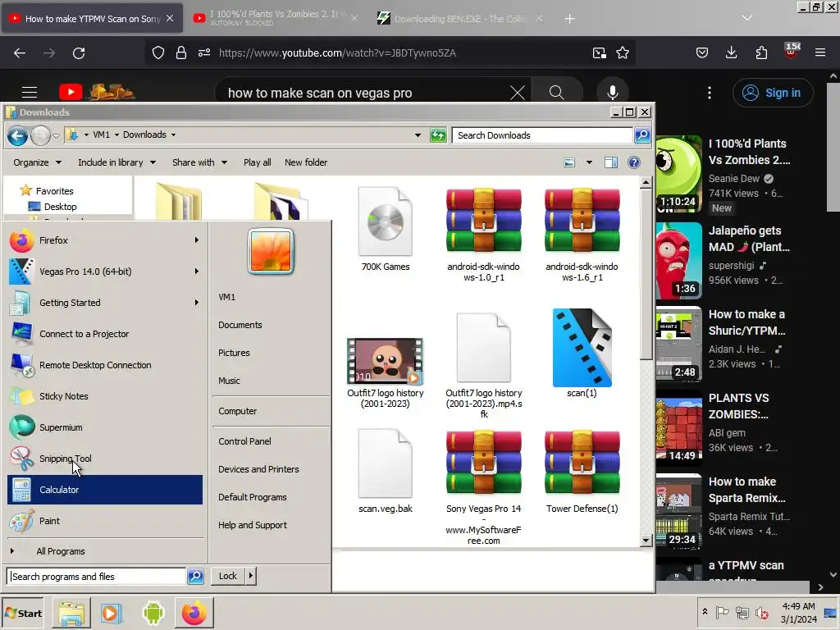
Task: Open Control Panel from the Start menu
Action: tap(244, 441)
